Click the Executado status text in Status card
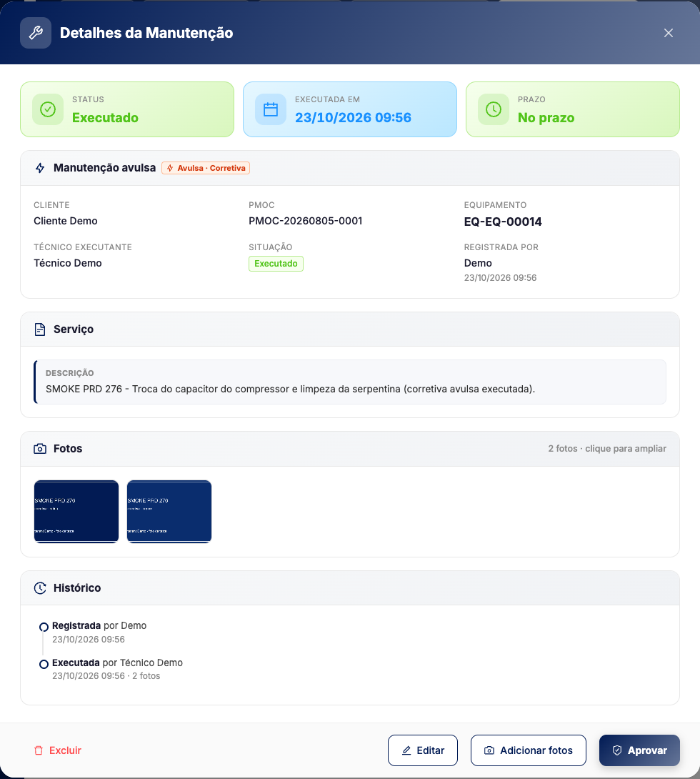This screenshot has width=700, height=779. tap(105, 117)
